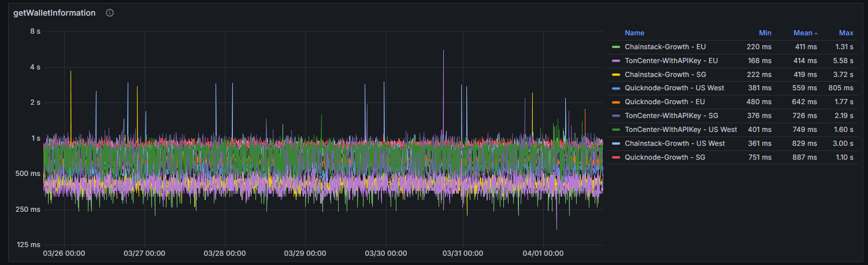Open color picker for TonCenter-WithAPIKey - EU swatch
Viewport: 868px width, 265px height.
[616, 61]
